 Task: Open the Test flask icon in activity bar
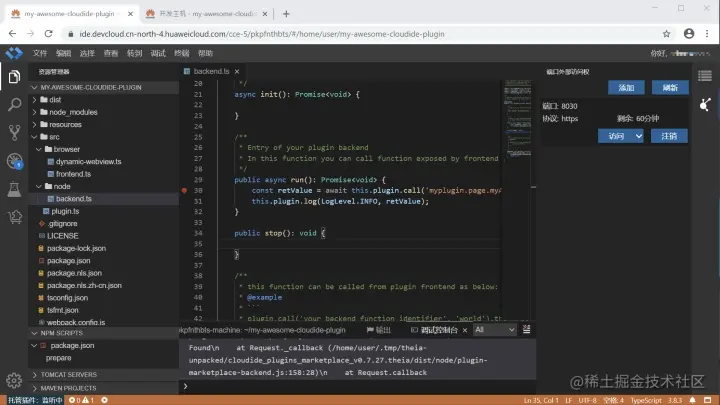pyautogui.click(x=14, y=189)
